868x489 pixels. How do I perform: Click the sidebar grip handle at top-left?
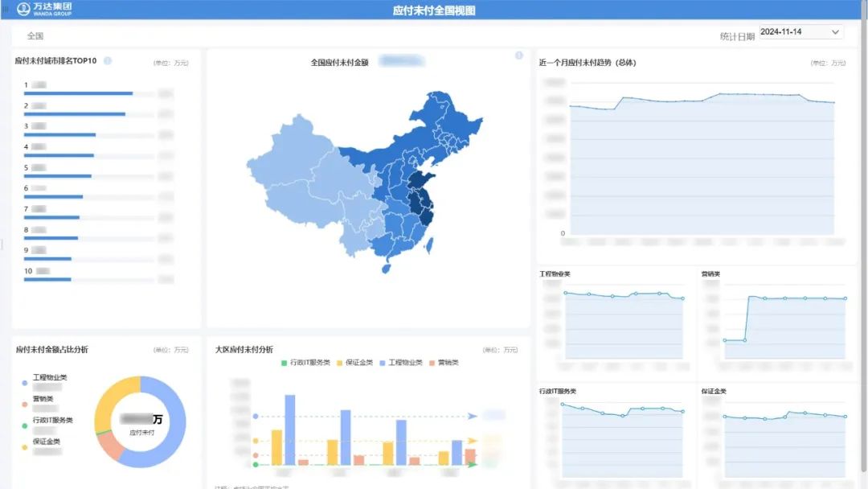click(5, 9)
